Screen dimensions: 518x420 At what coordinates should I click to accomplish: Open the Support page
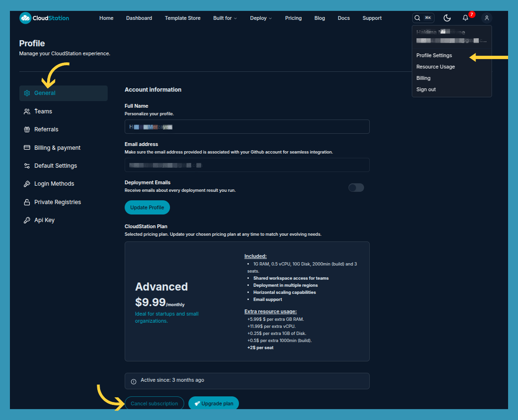372,18
